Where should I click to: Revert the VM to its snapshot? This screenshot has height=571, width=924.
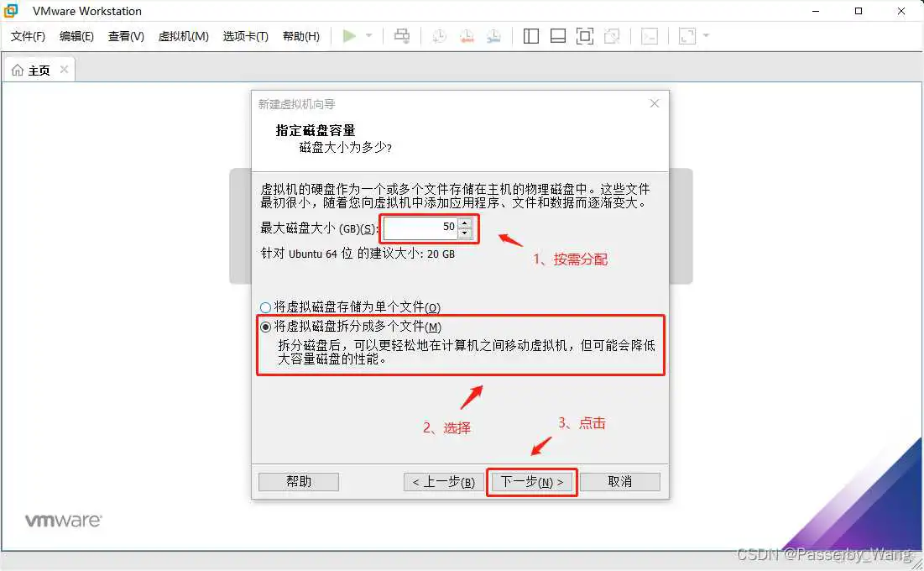pyautogui.click(x=467, y=35)
